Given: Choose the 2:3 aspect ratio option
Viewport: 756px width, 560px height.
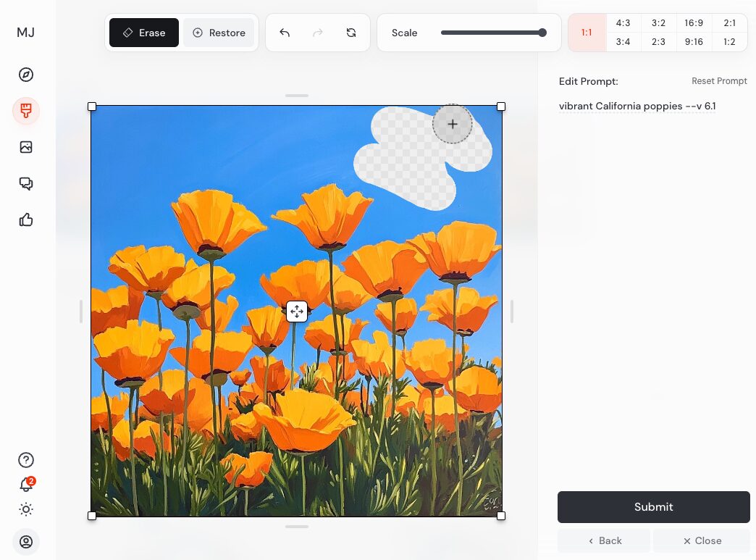Looking at the screenshot, I should click(x=658, y=42).
